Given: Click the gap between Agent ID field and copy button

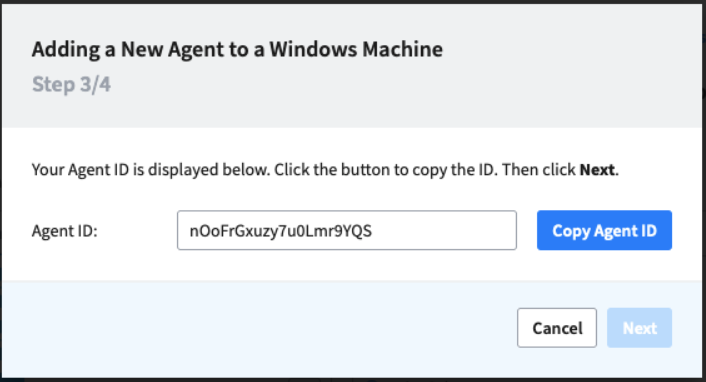Looking at the screenshot, I should (x=527, y=230).
